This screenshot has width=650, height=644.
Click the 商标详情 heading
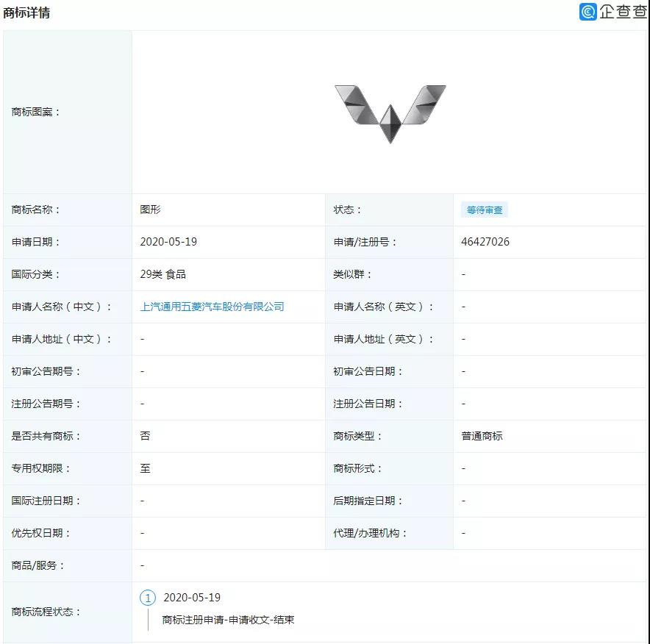[26, 12]
